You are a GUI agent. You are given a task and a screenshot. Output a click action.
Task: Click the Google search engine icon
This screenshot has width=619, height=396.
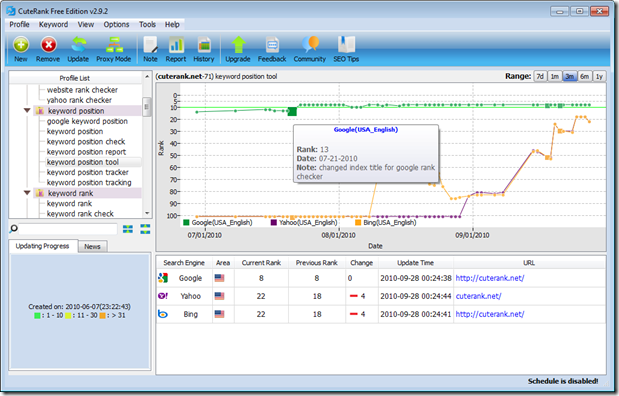(163, 278)
